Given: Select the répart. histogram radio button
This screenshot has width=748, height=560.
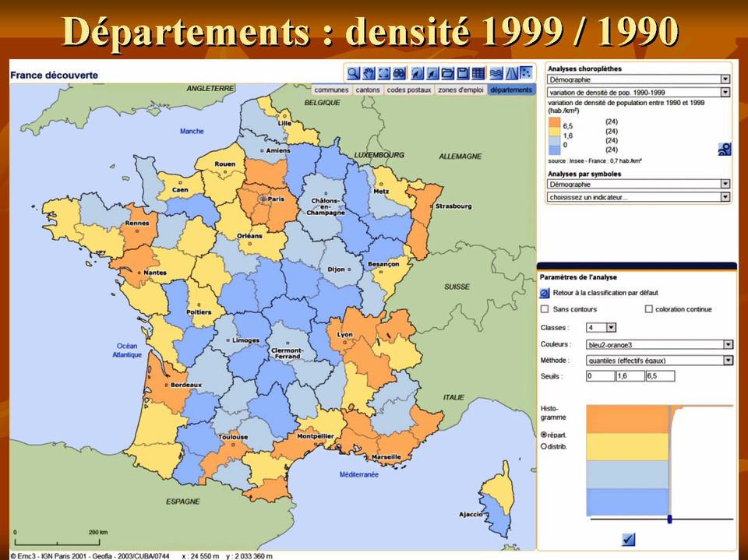Looking at the screenshot, I should click(x=544, y=435).
